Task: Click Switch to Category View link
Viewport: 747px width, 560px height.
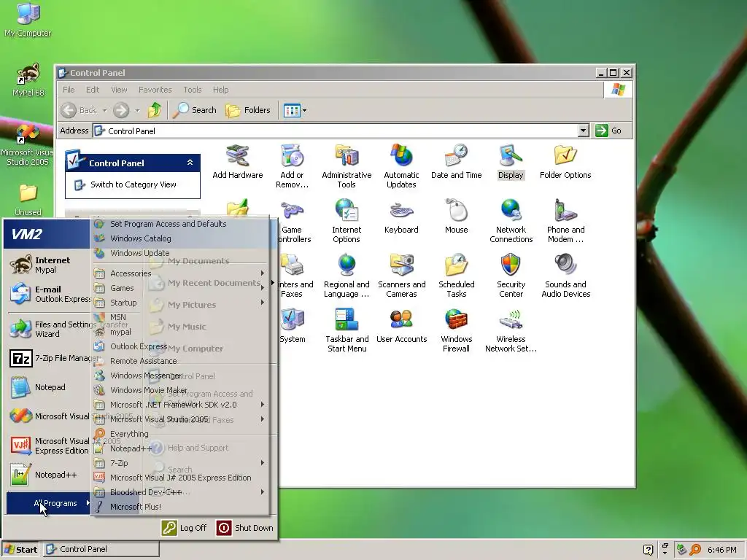Action: tap(133, 184)
